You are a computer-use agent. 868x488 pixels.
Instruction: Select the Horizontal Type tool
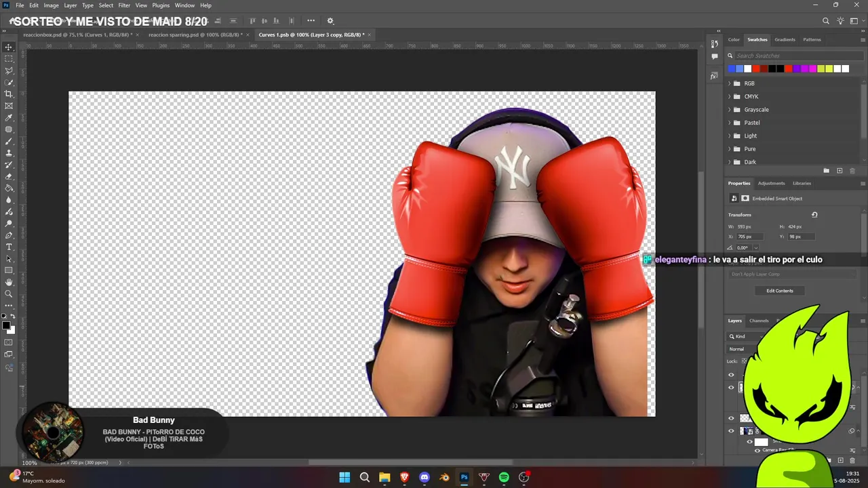(9, 247)
